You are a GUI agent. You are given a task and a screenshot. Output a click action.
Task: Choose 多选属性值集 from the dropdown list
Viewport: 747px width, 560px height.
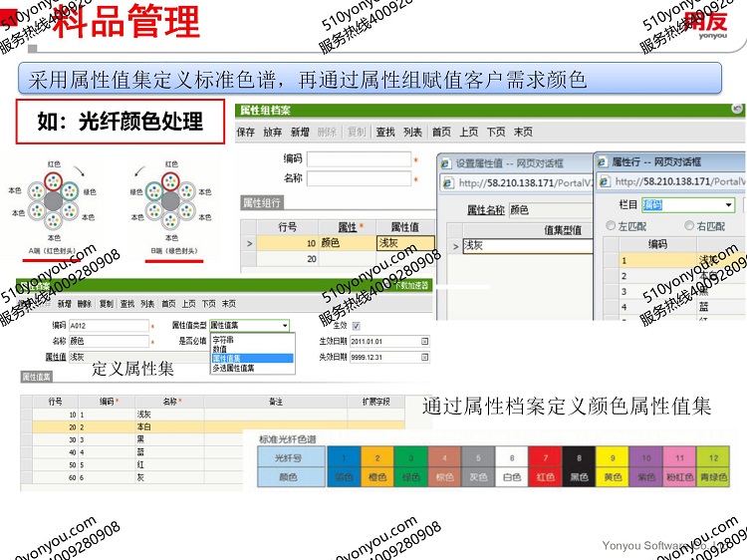[x=232, y=368]
